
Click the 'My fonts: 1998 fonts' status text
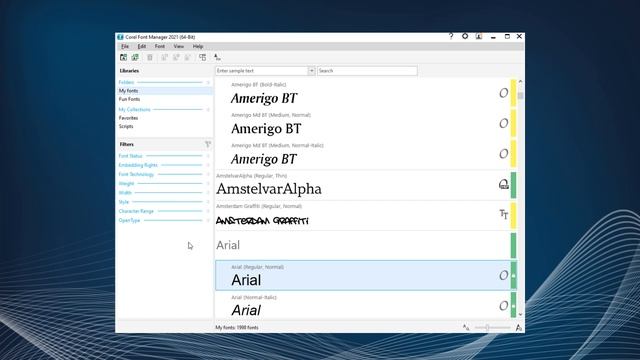[x=237, y=327]
